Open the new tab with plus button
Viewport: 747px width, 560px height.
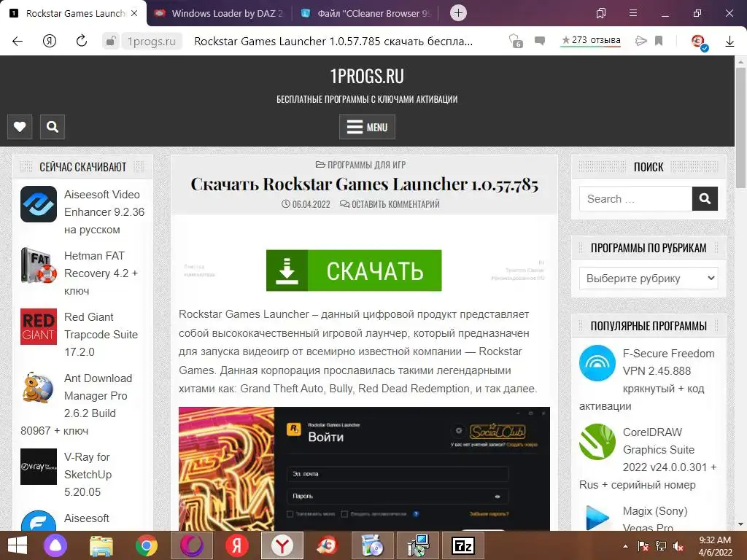click(x=458, y=13)
